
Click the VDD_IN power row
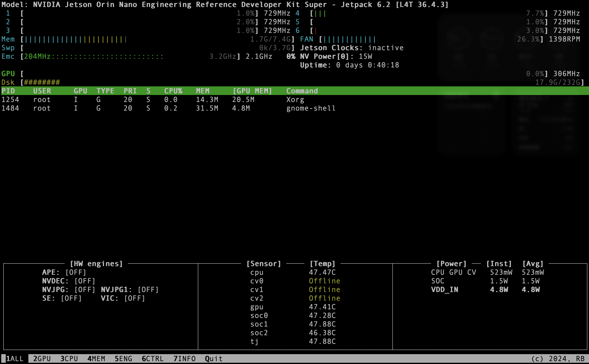tap(485, 290)
